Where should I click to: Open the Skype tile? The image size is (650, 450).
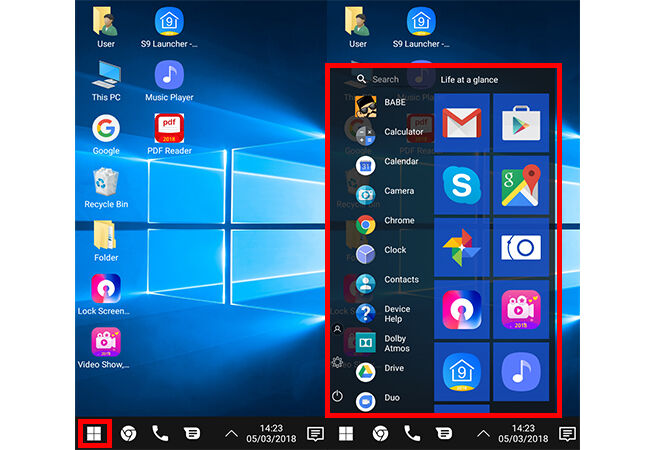462,185
